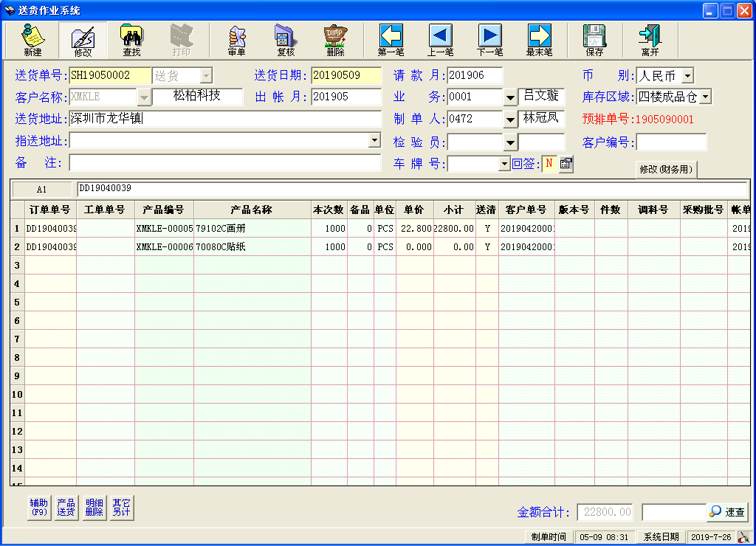This screenshot has width=756, height=546.
Task: Click the 送货单号 SH19050002 field
Action: tap(111, 76)
